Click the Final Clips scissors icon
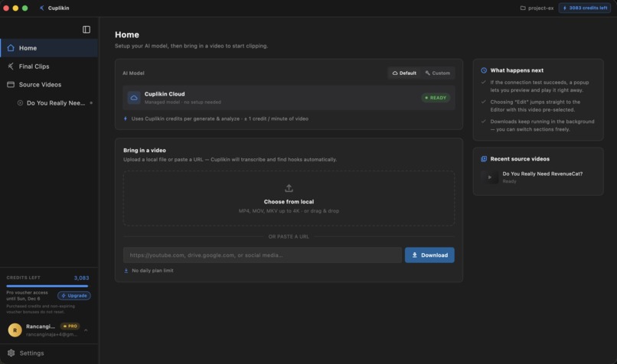The height and width of the screenshot is (364, 617). (x=11, y=67)
